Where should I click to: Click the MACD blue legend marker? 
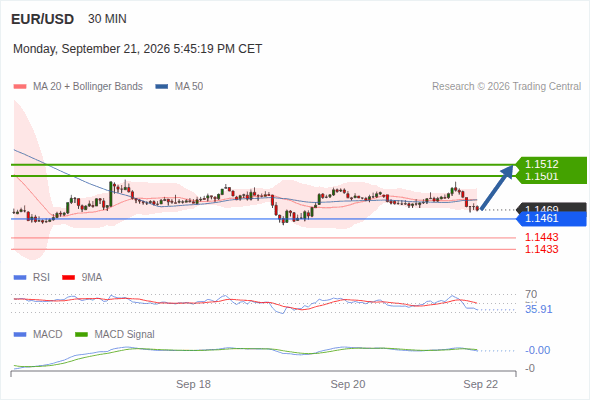[x=20, y=335]
